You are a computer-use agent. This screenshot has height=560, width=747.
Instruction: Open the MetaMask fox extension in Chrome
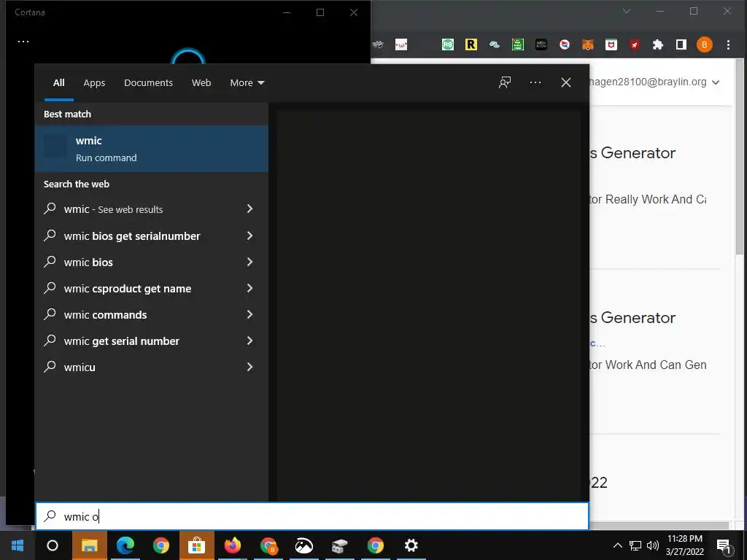pos(588,44)
